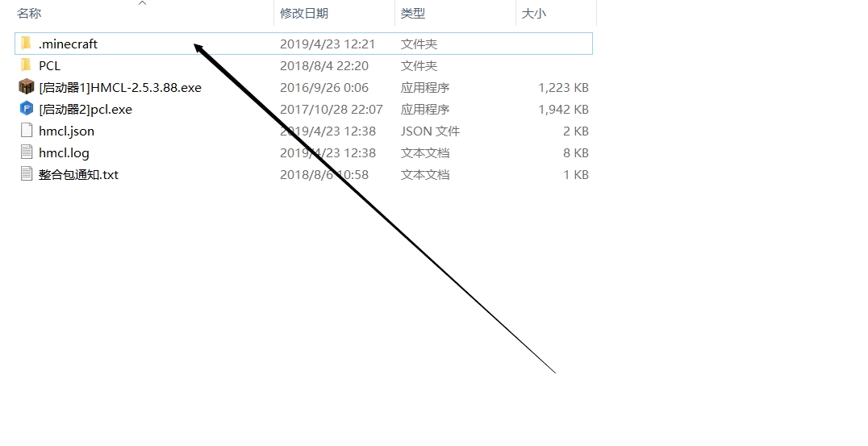Click date 2017/10/28 22:07 of pcl.exe

pos(331,110)
